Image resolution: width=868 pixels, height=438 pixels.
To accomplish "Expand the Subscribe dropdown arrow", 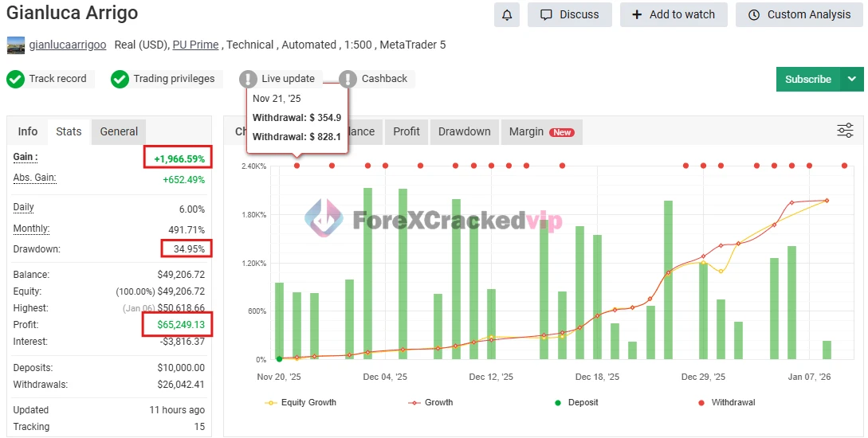I will (x=852, y=79).
